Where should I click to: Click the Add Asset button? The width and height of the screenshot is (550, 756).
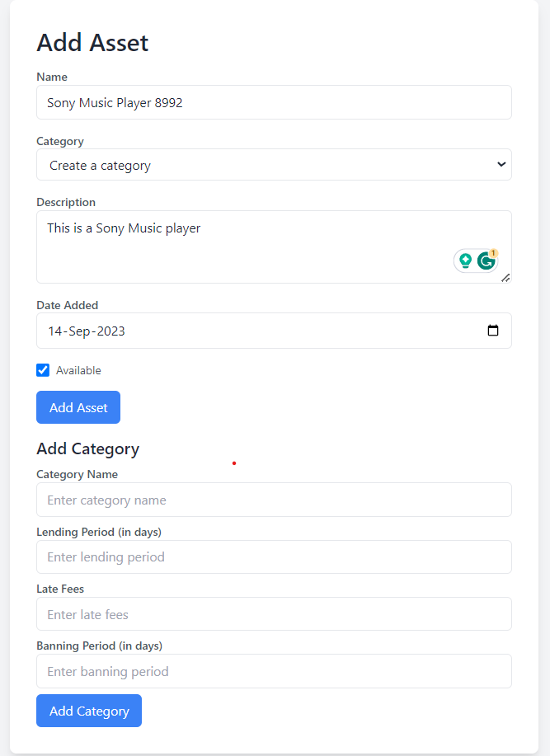coord(78,407)
